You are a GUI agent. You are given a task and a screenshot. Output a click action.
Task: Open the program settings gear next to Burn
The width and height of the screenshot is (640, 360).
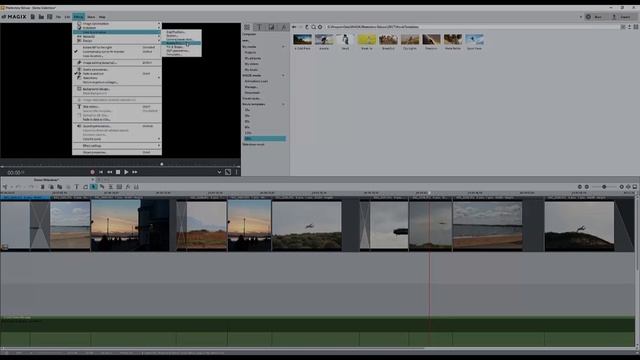588,17
